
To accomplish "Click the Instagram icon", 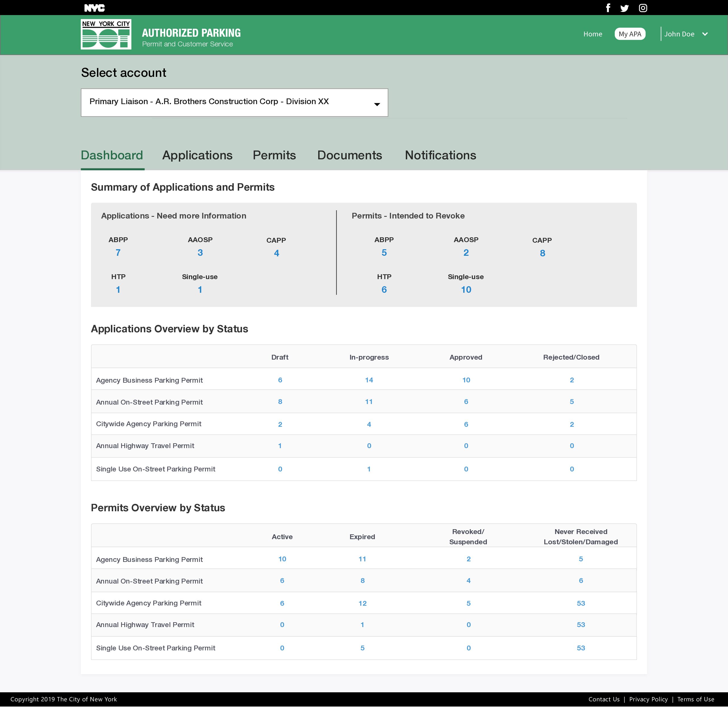I will click(643, 8).
